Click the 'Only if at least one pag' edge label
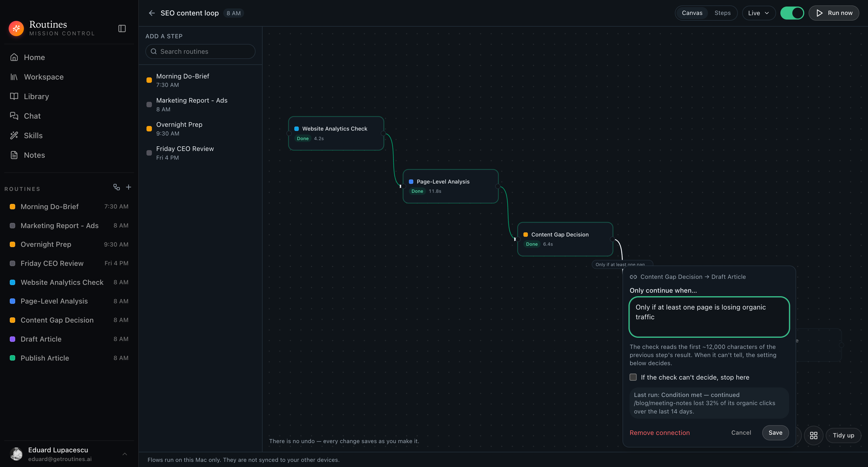 point(622,264)
